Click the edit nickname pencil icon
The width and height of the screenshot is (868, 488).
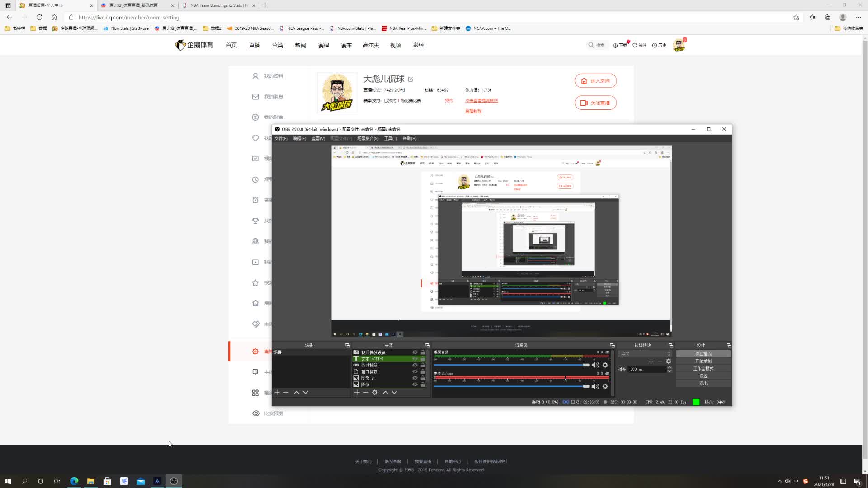point(410,80)
